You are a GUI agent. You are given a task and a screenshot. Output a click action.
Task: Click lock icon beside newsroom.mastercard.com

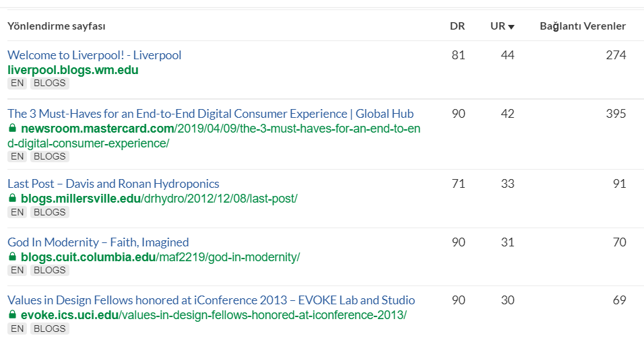(12, 128)
